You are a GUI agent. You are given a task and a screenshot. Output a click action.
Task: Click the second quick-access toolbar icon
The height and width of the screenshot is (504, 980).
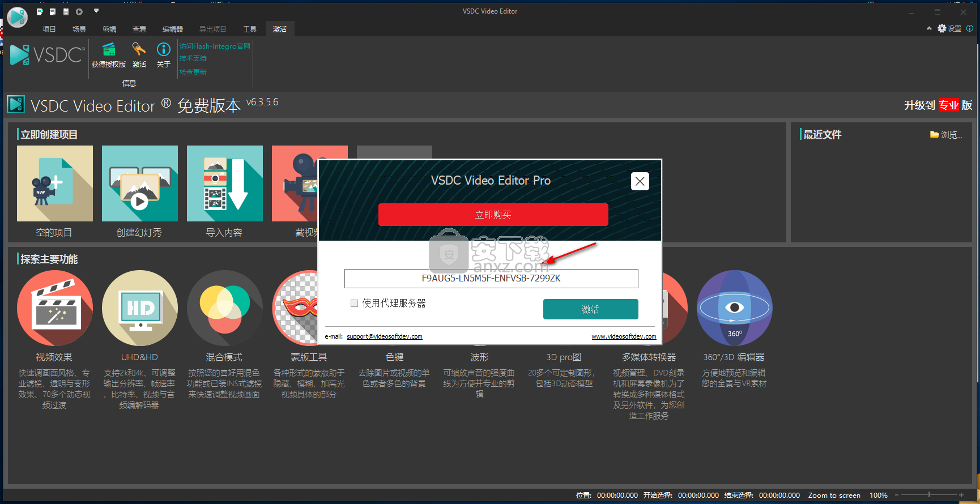tap(53, 11)
